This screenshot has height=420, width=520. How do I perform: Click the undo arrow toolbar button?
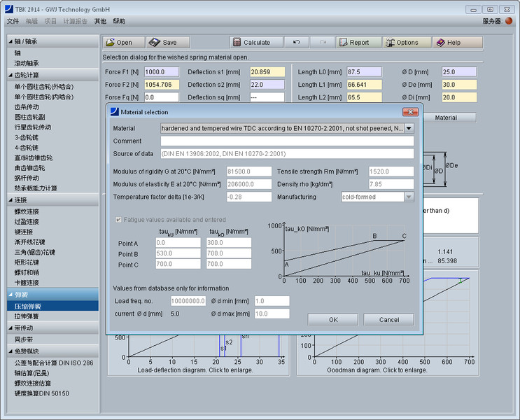tap(297, 43)
